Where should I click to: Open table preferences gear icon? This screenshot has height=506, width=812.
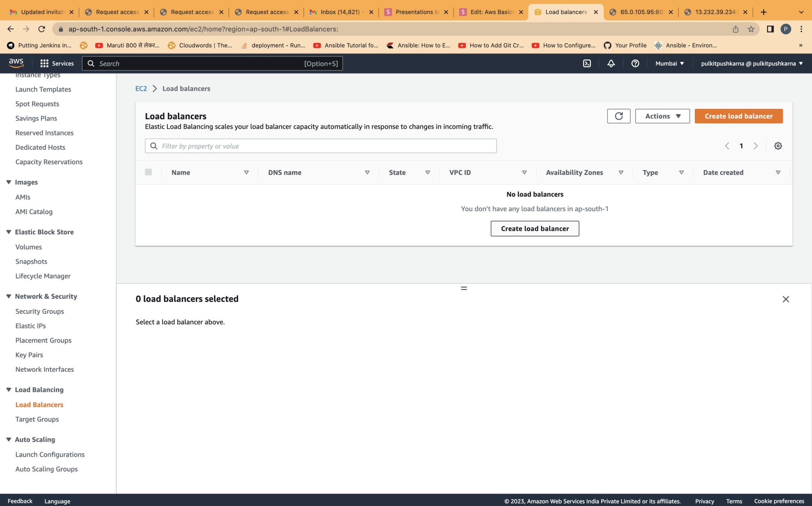778,146
